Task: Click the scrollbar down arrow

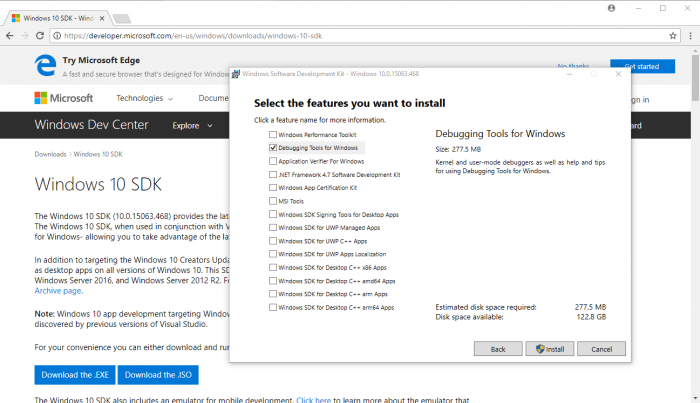Action: (696, 399)
